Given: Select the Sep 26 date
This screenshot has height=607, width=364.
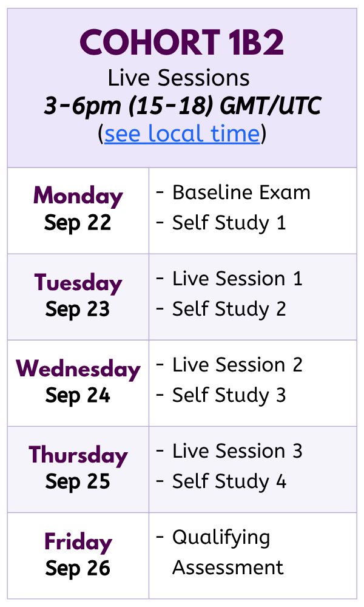Looking at the screenshot, I should (78, 568).
